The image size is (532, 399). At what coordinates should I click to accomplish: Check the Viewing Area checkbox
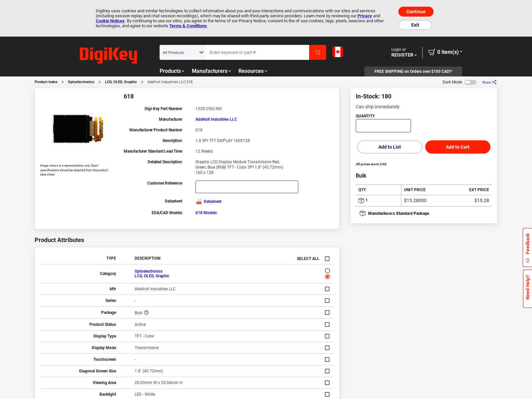tap(327, 383)
